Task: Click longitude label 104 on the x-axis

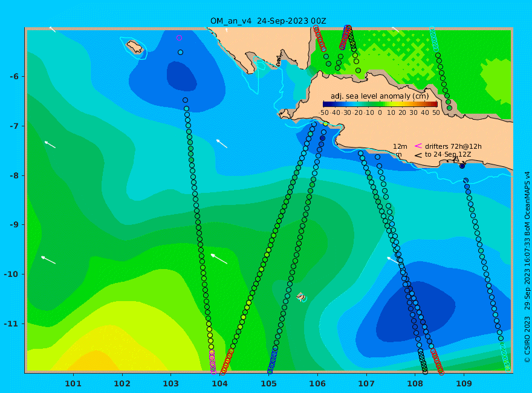Action: click(220, 384)
